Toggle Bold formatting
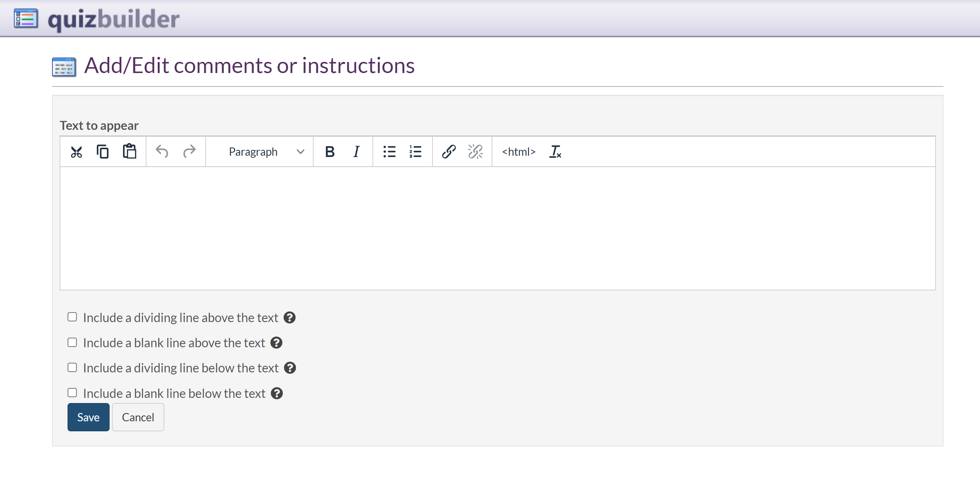 [x=329, y=152]
